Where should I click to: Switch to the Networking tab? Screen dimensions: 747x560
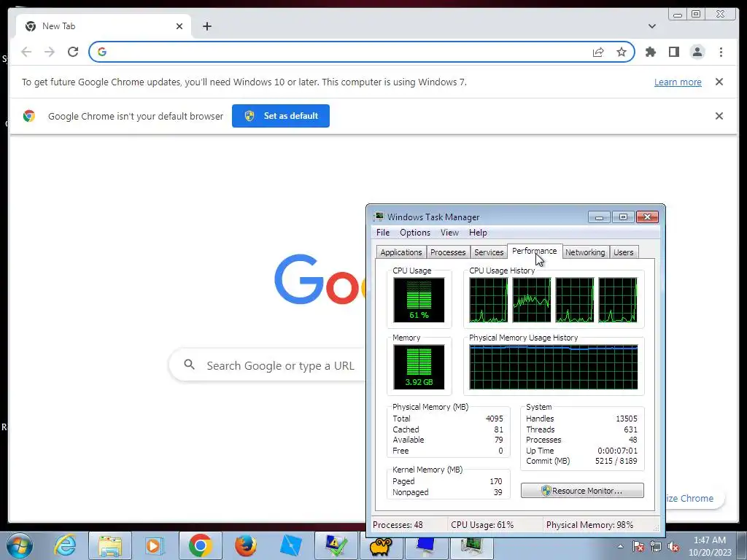585,252
